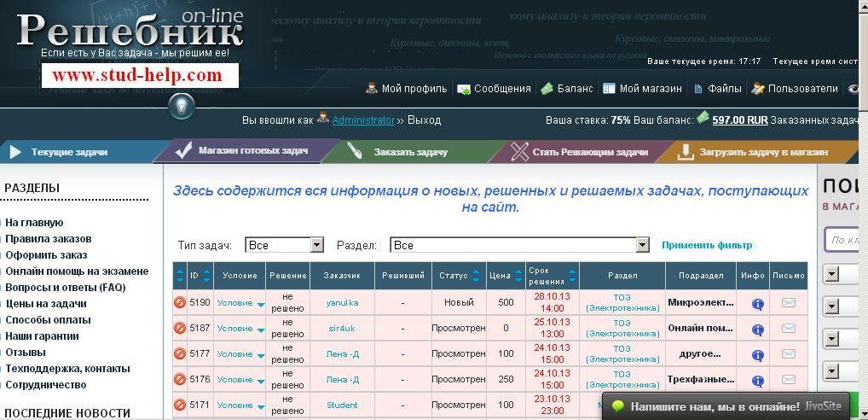Sort table by Цена column arrows
This screenshot has width=868, height=420.
click(518, 276)
